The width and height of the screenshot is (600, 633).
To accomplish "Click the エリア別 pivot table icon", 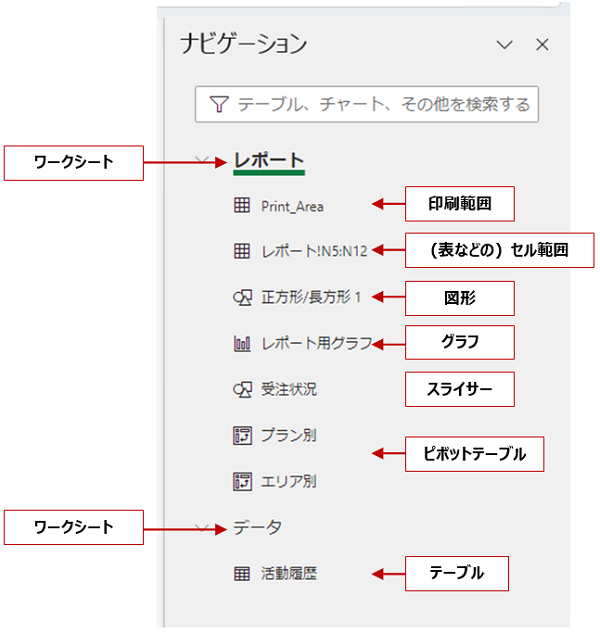I will [242, 481].
